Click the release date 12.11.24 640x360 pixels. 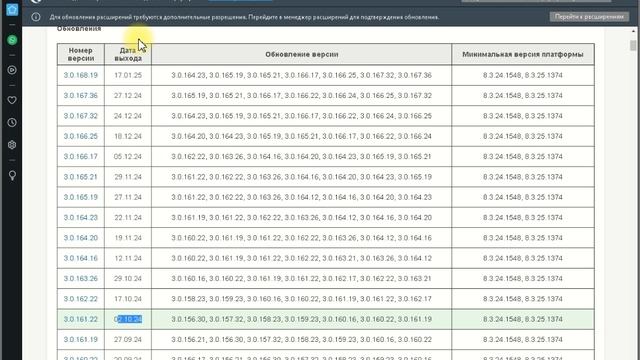pos(128,258)
